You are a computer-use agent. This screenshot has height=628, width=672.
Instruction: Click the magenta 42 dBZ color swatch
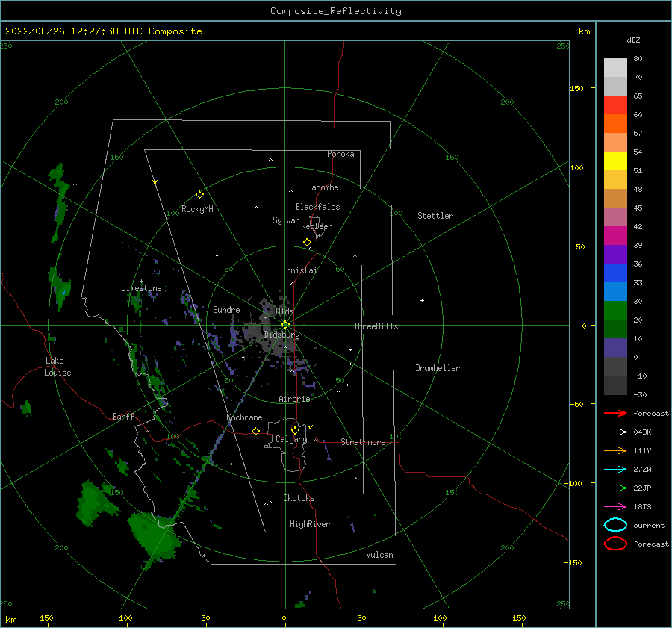click(x=615, y=235)
